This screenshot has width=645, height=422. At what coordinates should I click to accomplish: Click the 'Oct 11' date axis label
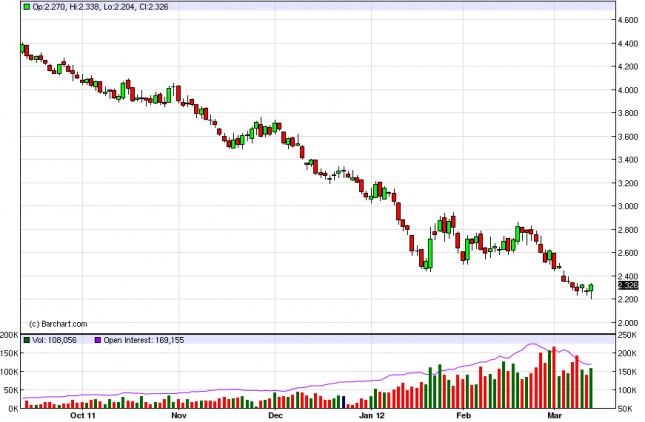83,415
